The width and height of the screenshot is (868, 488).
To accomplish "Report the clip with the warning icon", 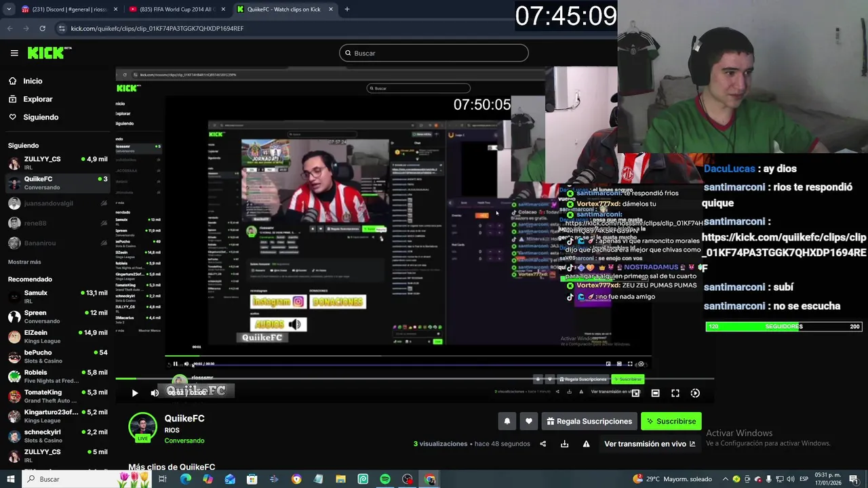I will 586,444.
